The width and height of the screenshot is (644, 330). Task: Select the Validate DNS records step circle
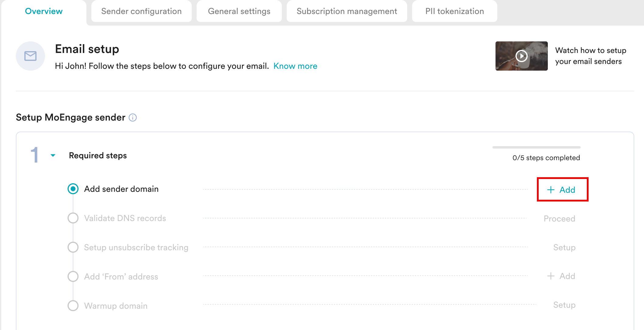[x=73, y=218]
